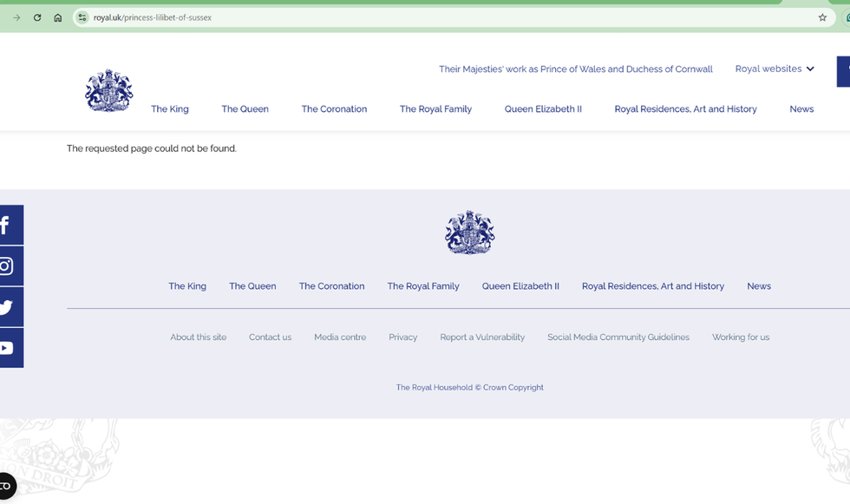Click the Their Majesties' work link

[575, 69]
